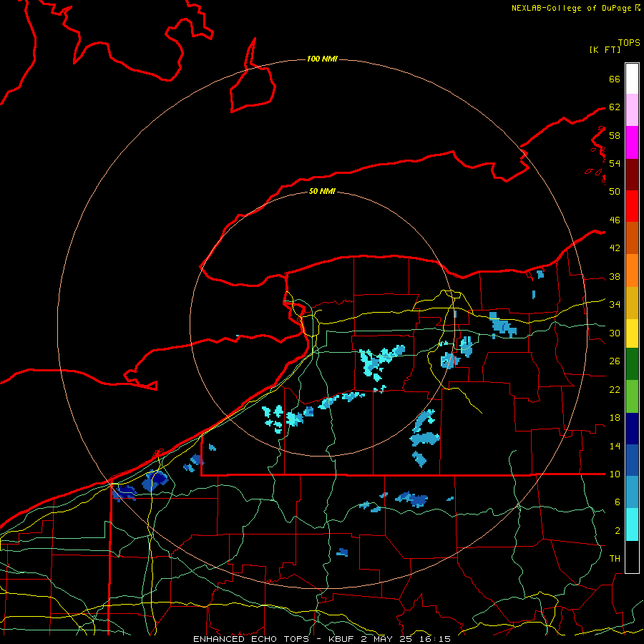Click the legend value 38
Screen dimensions: 644x644
(x=615, y=277)
